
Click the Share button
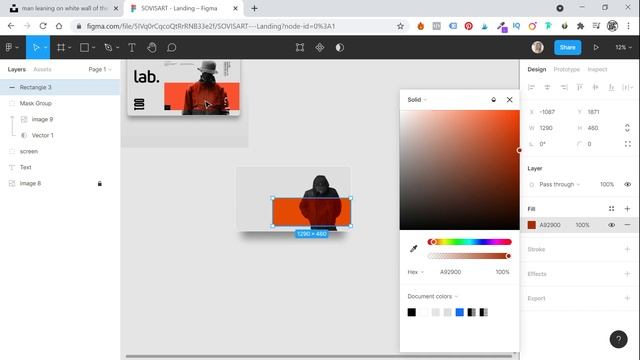[x=567, y=47]
